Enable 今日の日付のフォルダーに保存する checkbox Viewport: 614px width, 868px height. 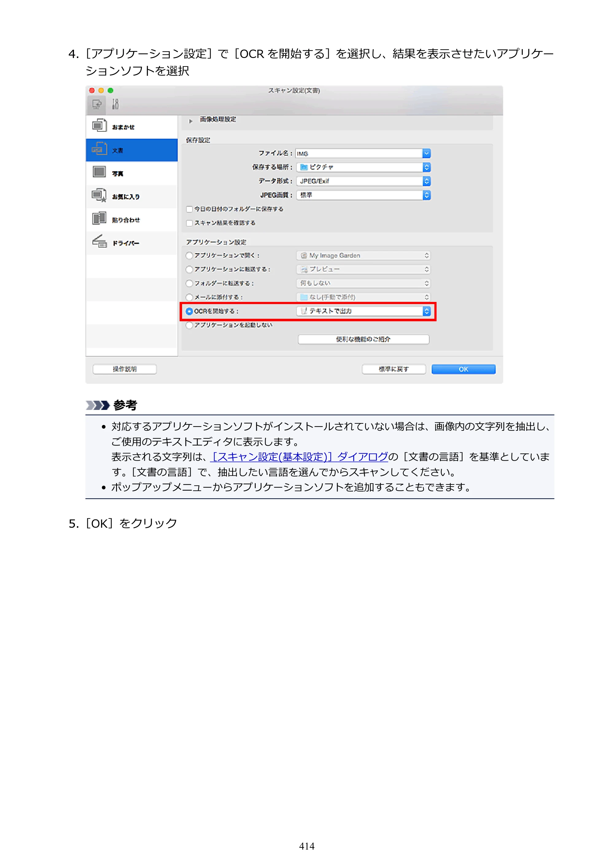189,210
